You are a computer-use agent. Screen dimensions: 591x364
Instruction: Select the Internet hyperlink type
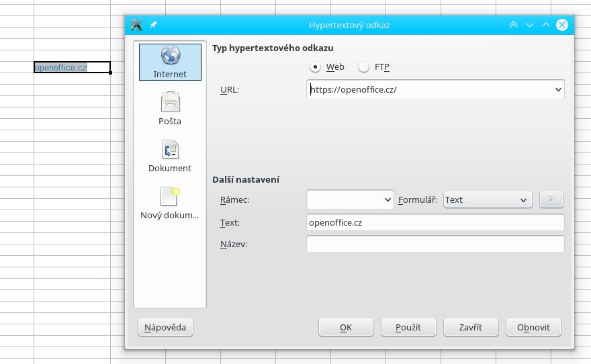coord(170,62)
